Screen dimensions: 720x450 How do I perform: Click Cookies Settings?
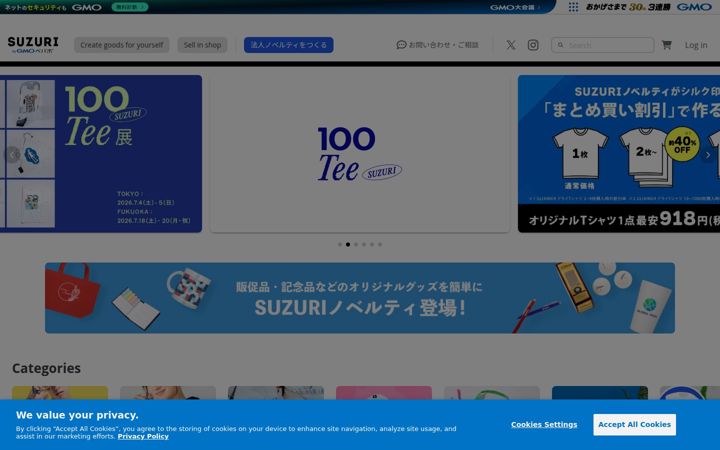click(544, 424)
